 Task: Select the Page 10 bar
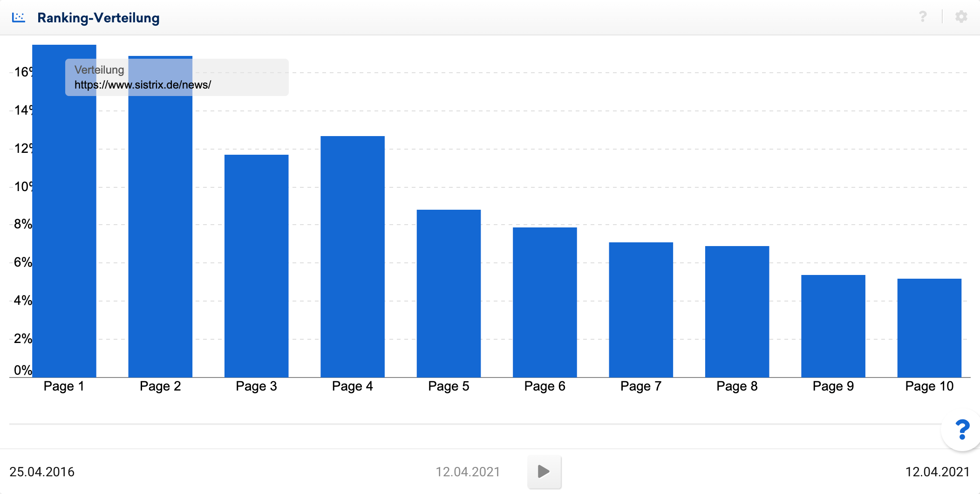[929, 328]
